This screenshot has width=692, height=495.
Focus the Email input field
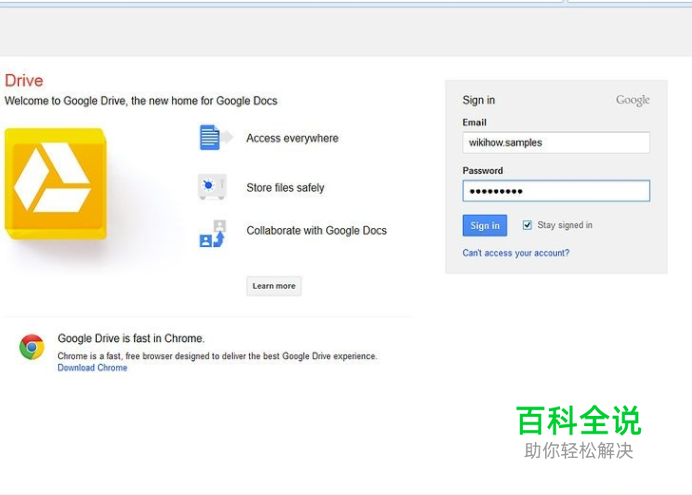(x=556, y=142)
